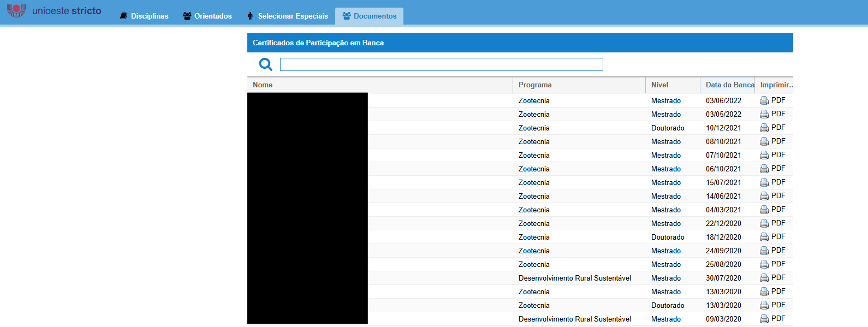The width and height of the screenshot is (868, 327).
Task: Open PDF link for 18/12/2020 Doutorado row
Action: pyautogui.click(x=778, y=237)
